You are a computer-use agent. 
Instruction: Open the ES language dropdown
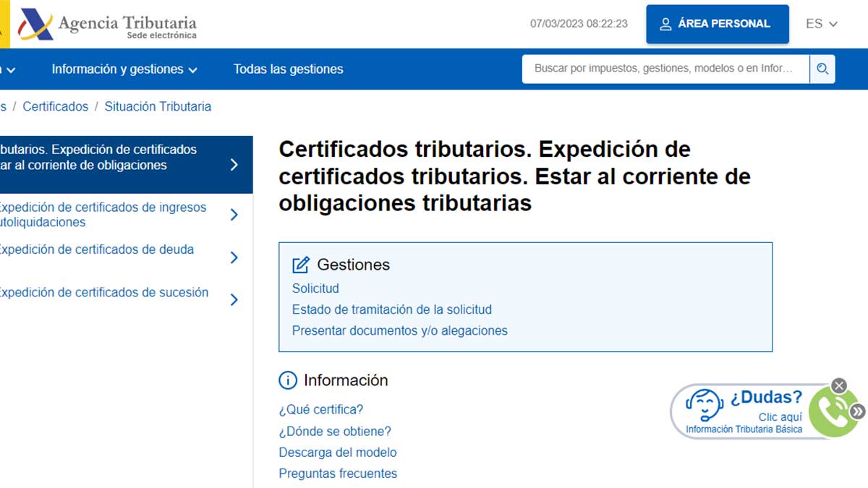pos(821,24)
